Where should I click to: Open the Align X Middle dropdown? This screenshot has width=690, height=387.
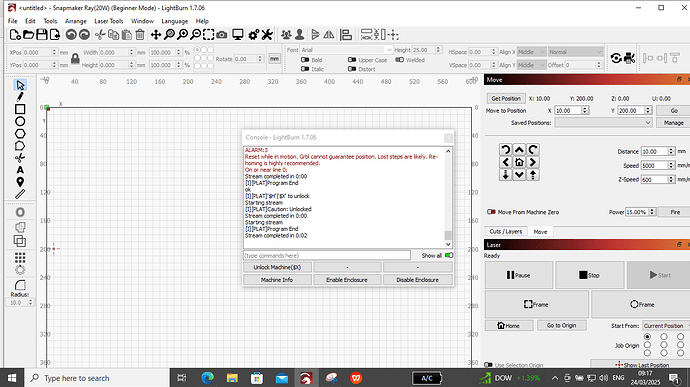pos(532,52)
